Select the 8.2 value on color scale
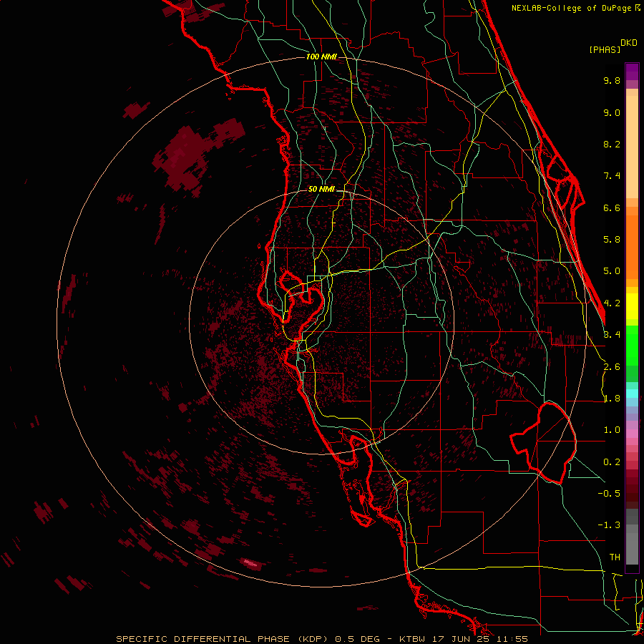 [x=612, y=144]
